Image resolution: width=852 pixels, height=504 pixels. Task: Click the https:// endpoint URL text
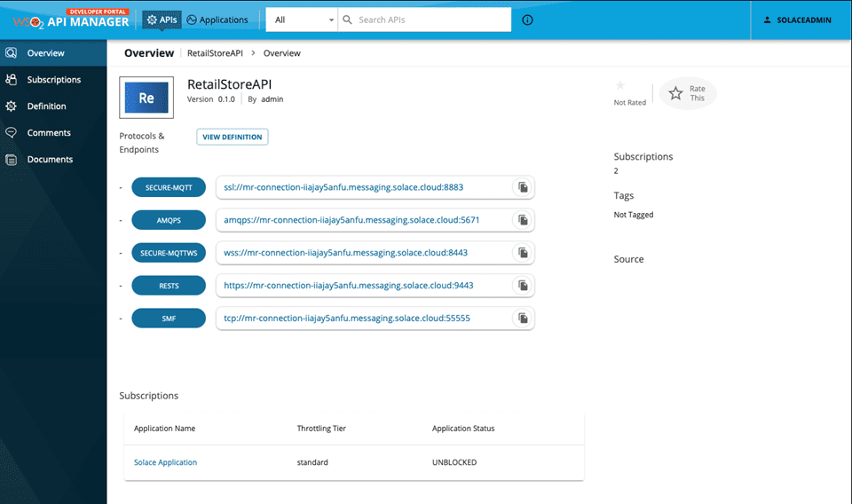click(x=348, y=286)
